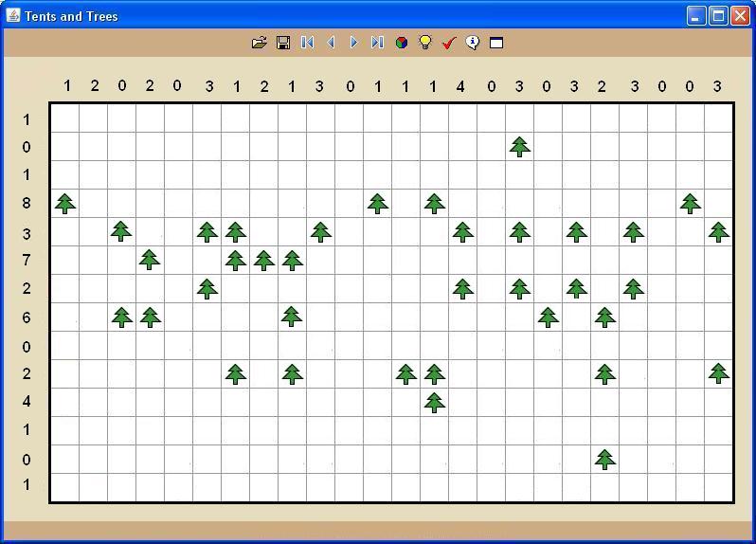
Task: Jump to last move
Action: click(x=377, y=43)
